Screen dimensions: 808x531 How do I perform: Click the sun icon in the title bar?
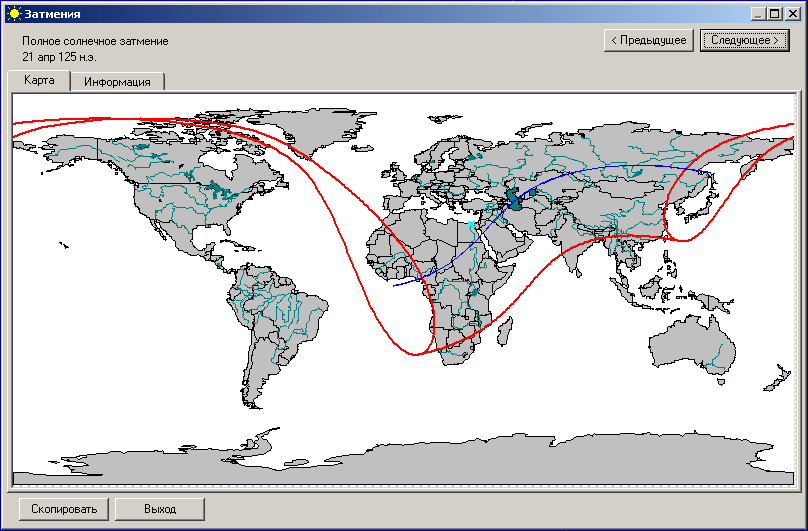13,14
